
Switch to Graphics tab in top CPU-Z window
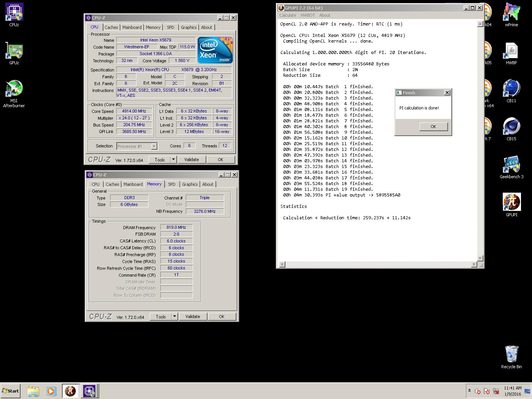pos(189,27)
